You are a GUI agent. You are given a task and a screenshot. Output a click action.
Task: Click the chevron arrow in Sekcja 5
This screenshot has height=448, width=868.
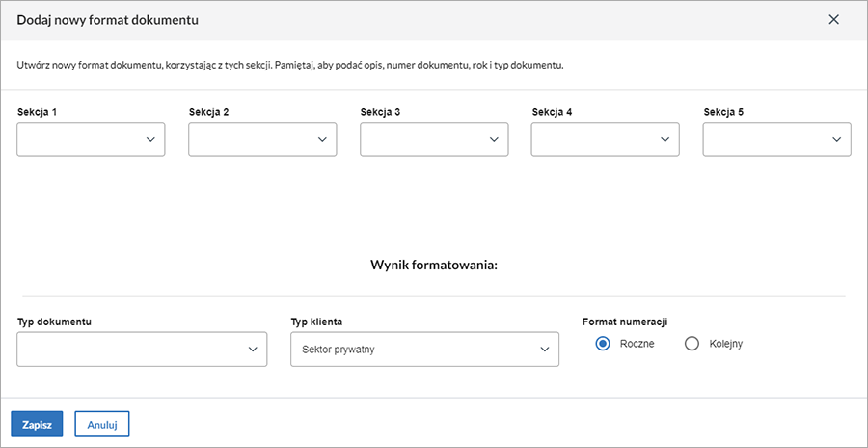(x=836, y=140)
